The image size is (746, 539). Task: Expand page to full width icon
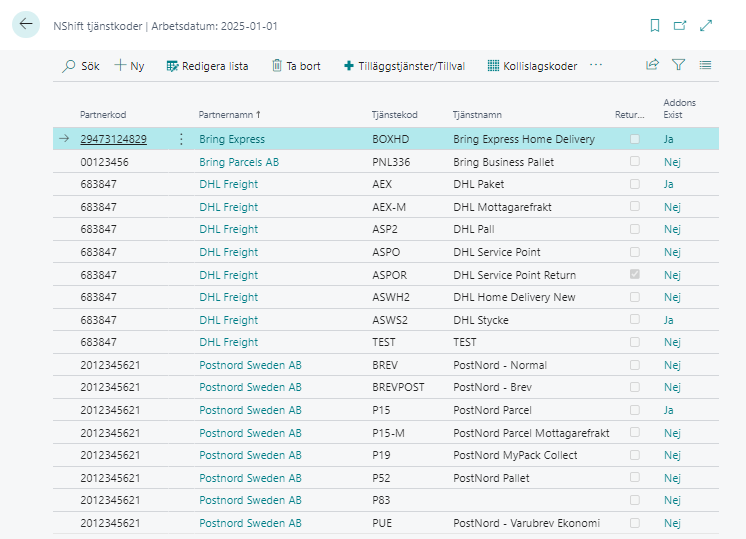tap(706, 25)
